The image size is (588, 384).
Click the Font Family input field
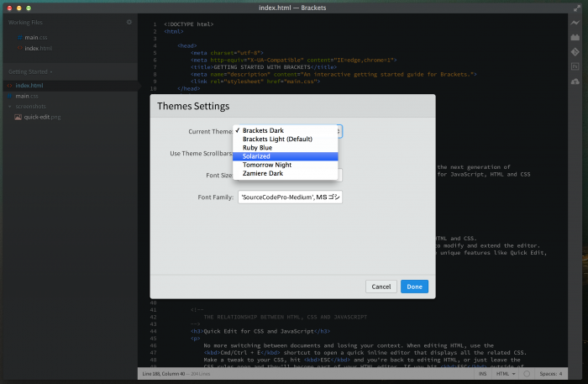(290, 197)
